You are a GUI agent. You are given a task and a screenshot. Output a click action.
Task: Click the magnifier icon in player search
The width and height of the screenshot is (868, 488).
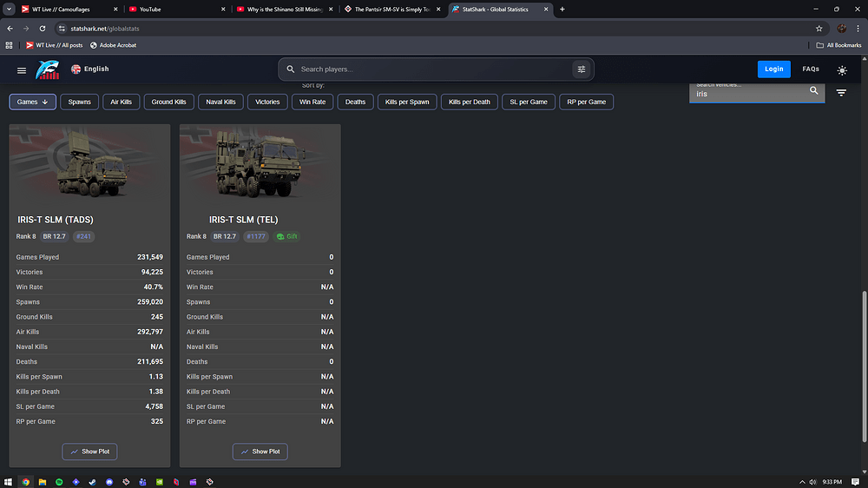(290, 69)
